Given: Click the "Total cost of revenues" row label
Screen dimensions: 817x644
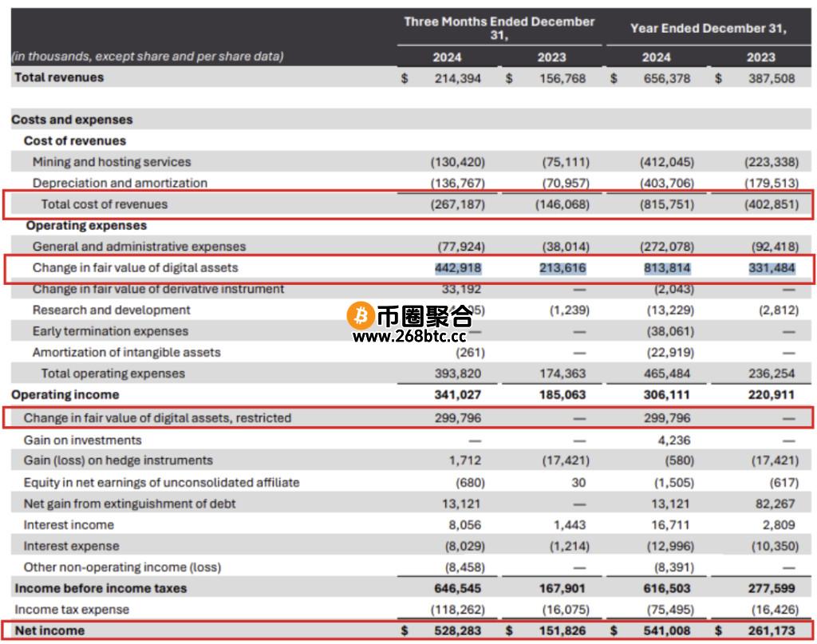Looking at the screenshot, I should pyautogui.click(x=105, y=204).
